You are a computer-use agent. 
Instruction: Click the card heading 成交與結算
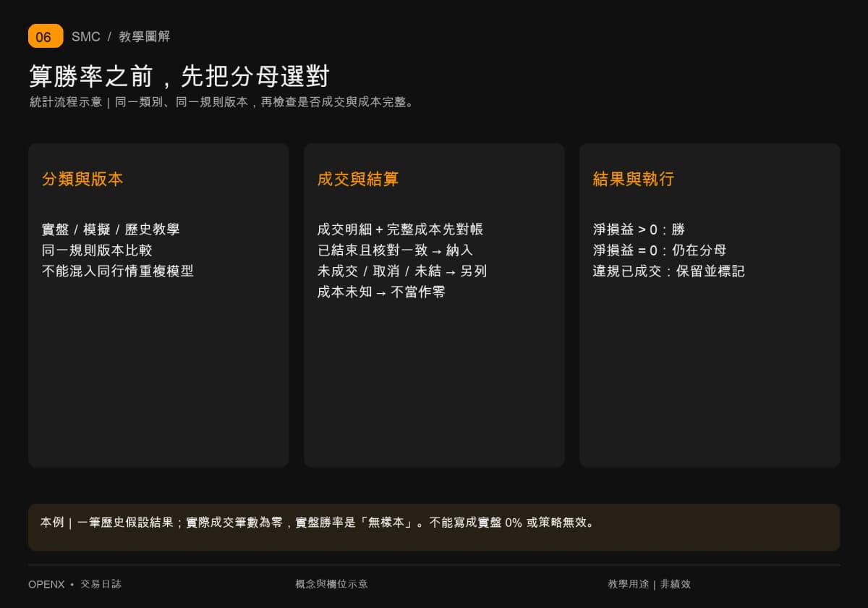pyautogui.click(x=358, y=180)
